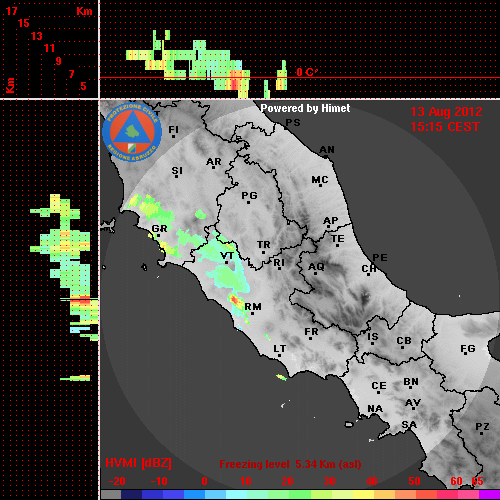500x500 pixels.
Task: Click the 'CB' city label on map
Action: (404, 341)
